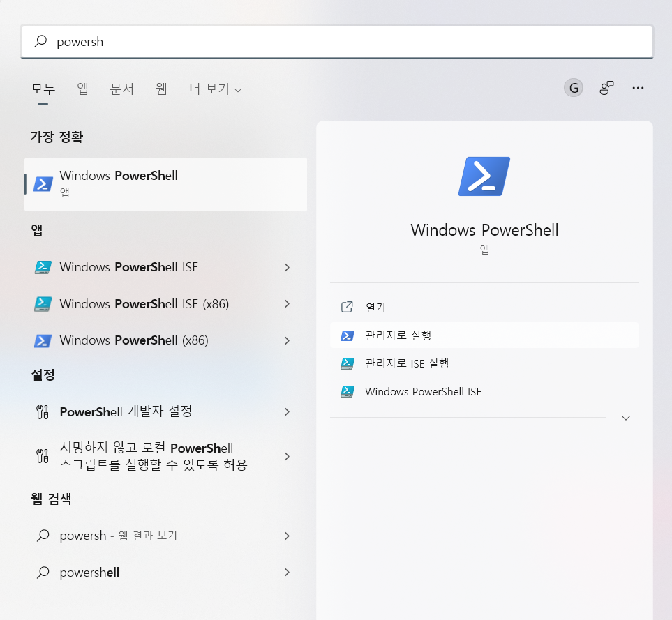Click search icon beside powershell suggestion
The height and width of the screenshot is (620, 672).
pyautogui.click(x=43, y=573)
